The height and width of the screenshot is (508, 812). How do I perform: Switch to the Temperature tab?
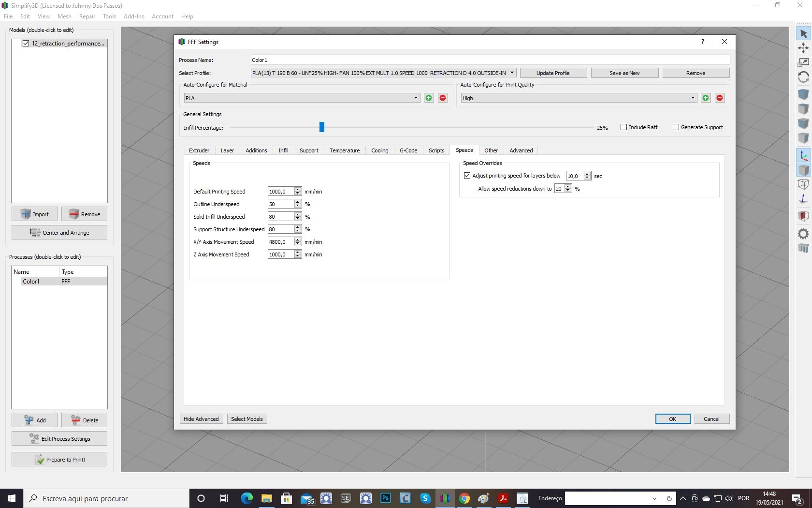(345, 150)
